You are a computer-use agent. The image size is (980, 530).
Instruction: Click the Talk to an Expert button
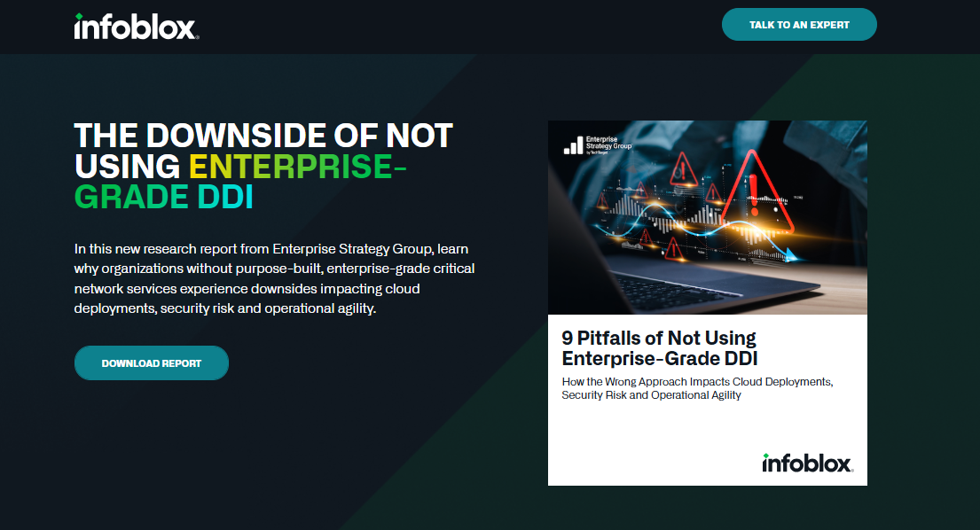[x=799, y=25]
